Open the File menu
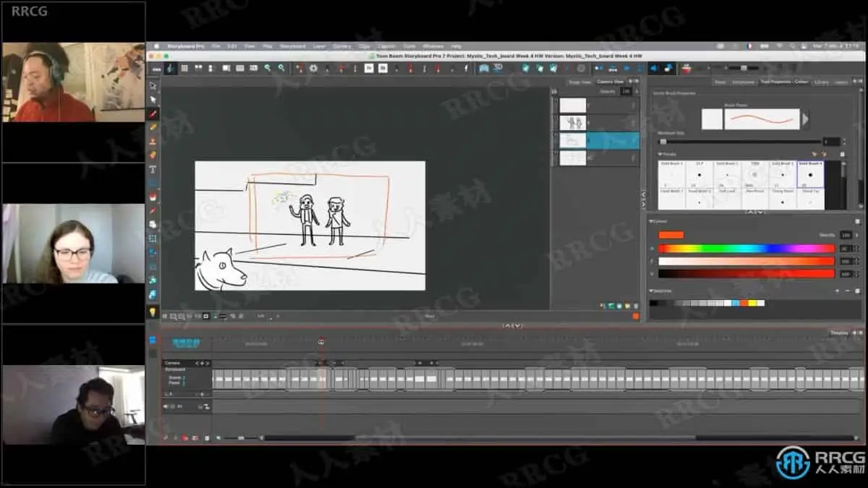Viewport: 868px width, 488px height. pyautogui.click(x=216, y=46)
